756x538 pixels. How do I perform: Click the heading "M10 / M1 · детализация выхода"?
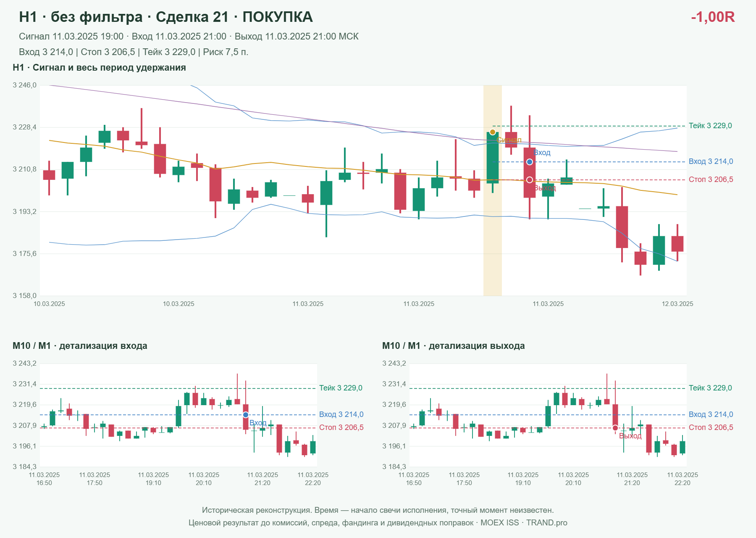pos(453,346)
